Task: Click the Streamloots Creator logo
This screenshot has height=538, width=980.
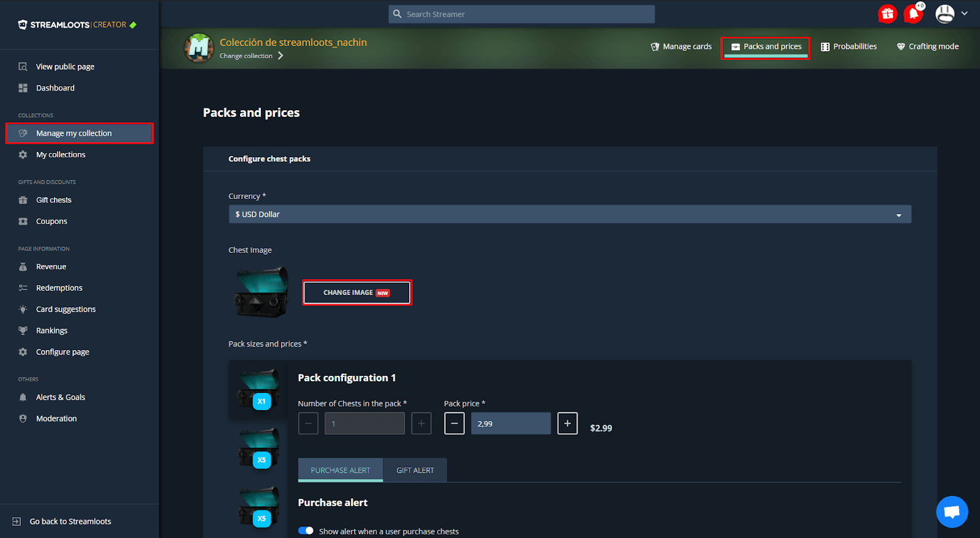Action: point(77,24)
